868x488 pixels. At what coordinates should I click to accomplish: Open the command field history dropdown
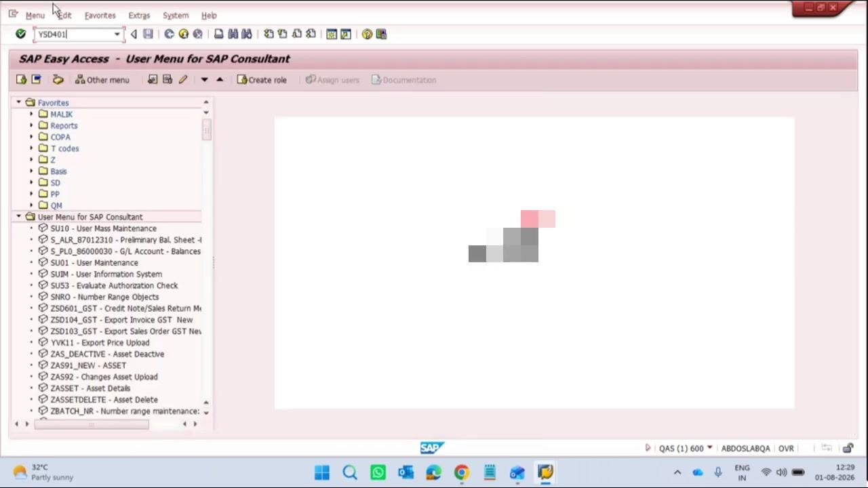(117, 34)
